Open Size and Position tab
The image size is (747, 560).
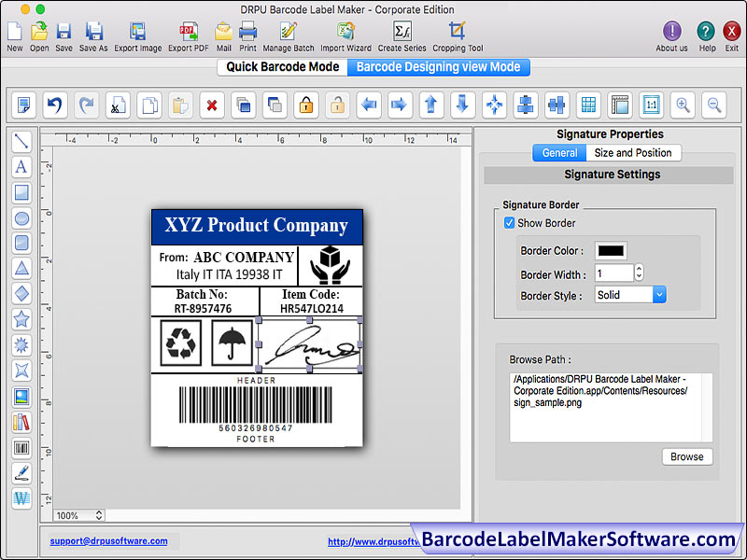[x=633, y=153]
